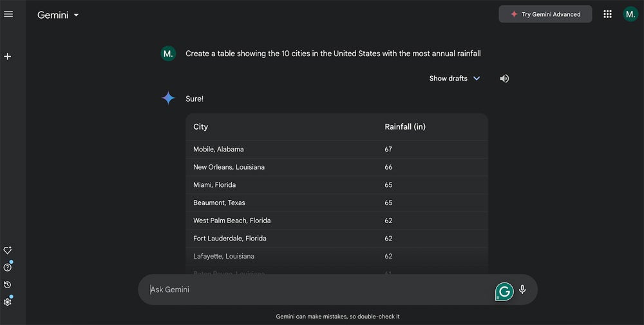Open the account avatar menu at top right
The width and height of the screenshot is (644, 325).
click(x=630, y=14)
